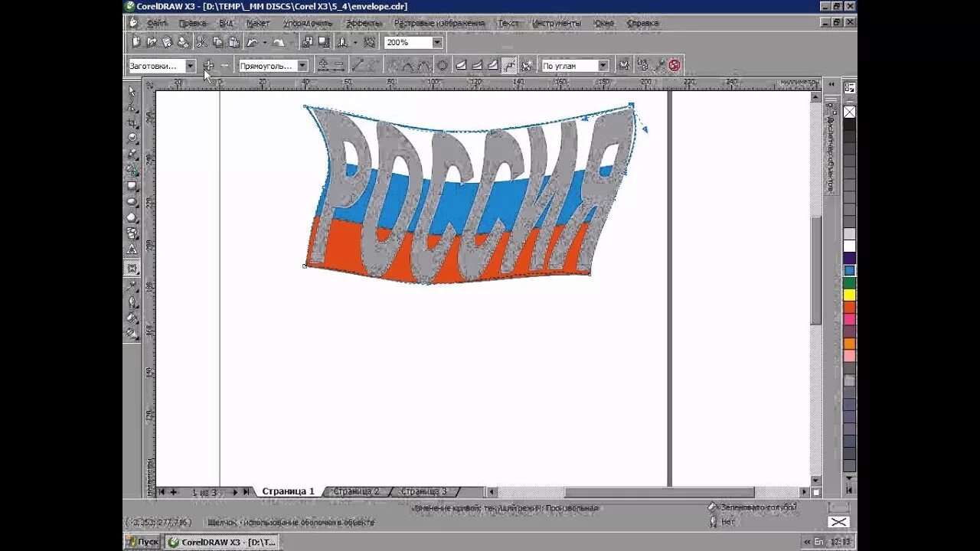
Task: Select the Ellipse tool
Action: click(x=132, y=202)
